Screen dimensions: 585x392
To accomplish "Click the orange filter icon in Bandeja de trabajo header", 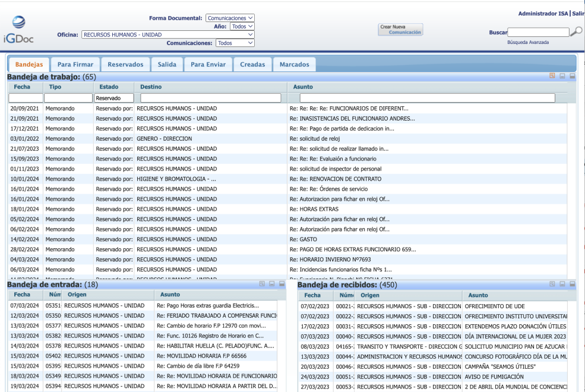I will [552, 77].
